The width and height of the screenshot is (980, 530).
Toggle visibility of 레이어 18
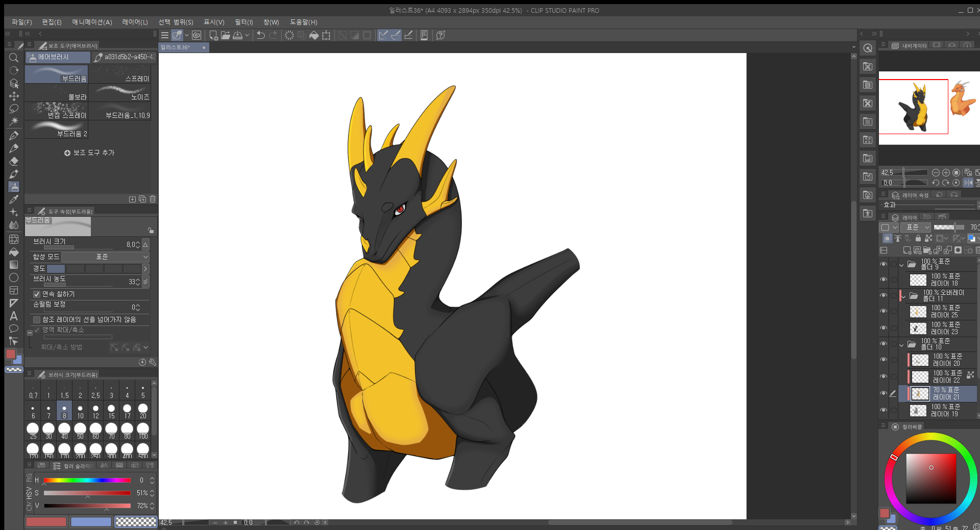[x=884, y=280]
